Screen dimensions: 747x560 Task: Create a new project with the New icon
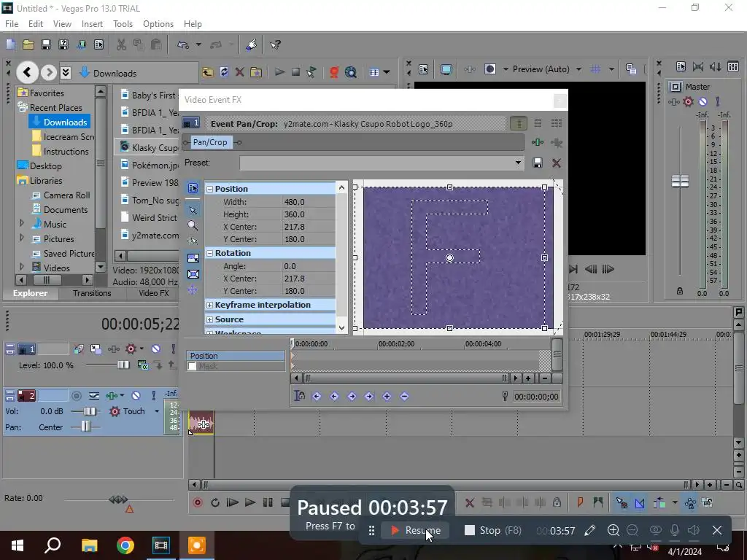pyautogui.click(x=10, y=44)
